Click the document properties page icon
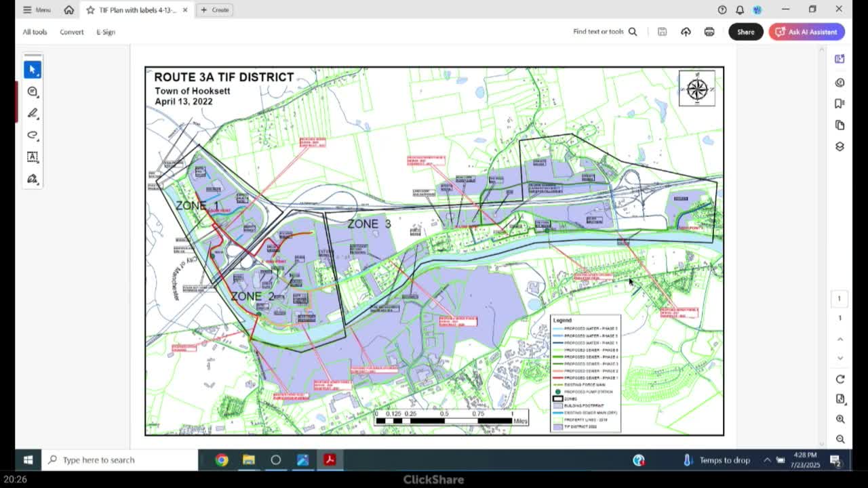Screen dimensions: 868x488 tap(840, 399)
